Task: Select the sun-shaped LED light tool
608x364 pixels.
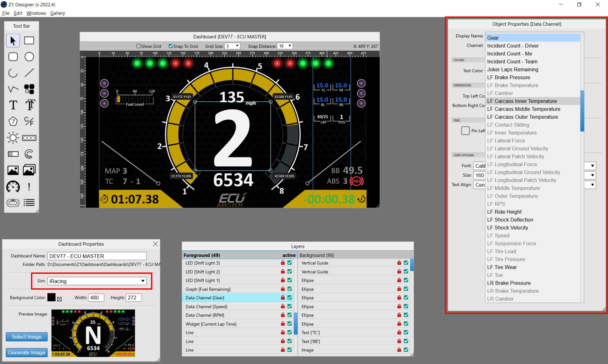Action: [13, 138]
